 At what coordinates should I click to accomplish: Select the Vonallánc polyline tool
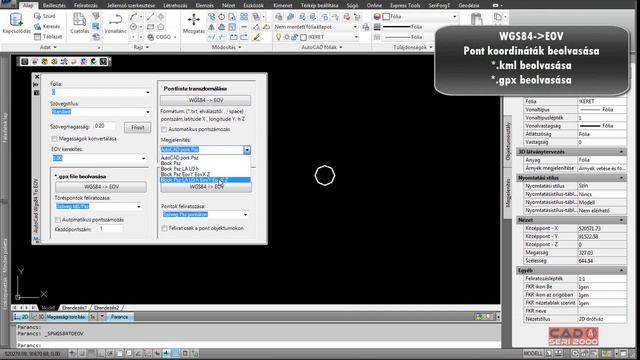click(116, 20)
